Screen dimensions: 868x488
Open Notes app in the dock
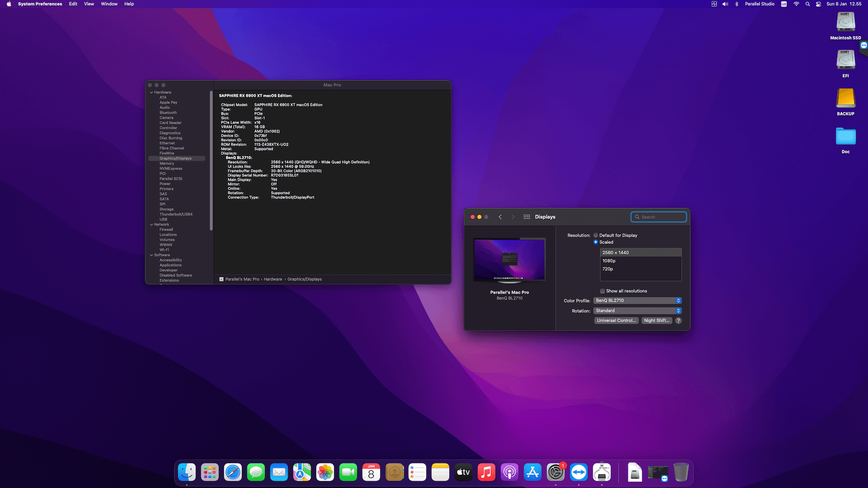coord(440,472)
